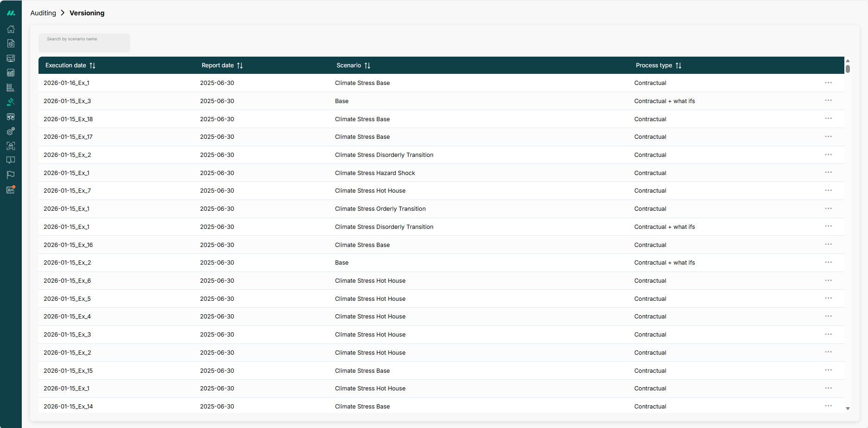Sort table by Scenario column
Viewport: 868px width, 428px height.
[367, 65]
